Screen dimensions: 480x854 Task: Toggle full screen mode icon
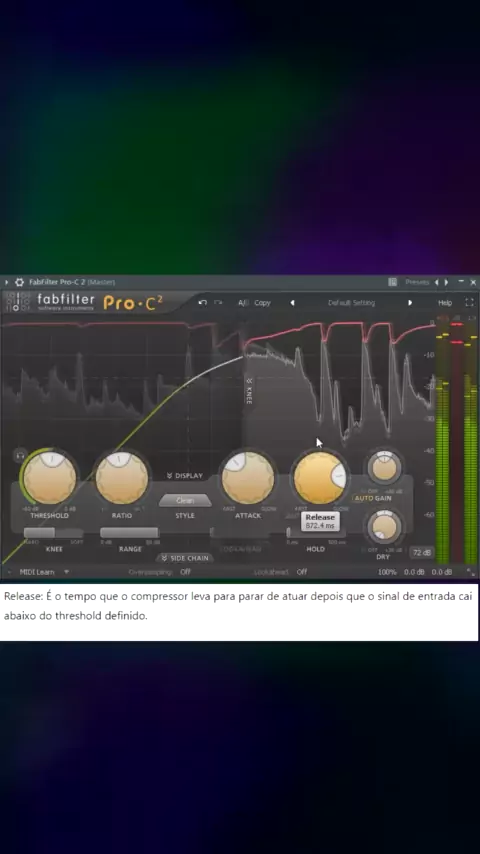469,302
